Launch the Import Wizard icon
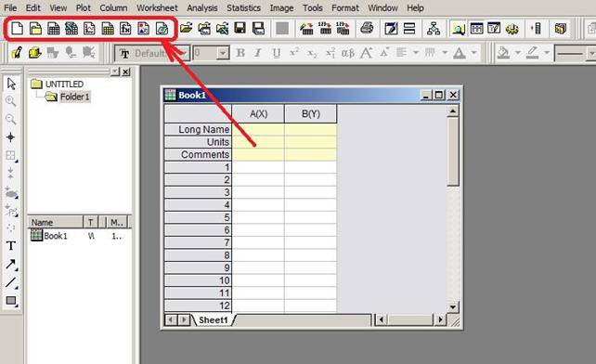Viewport: 596px width, 364px height. point(306,29)
